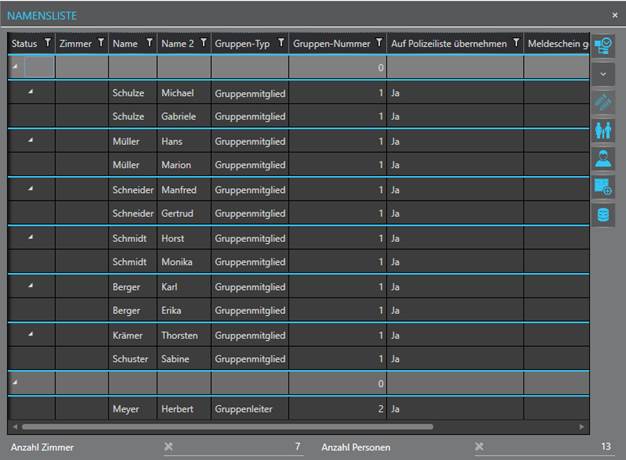This screenshot has height=460, width=626.
Task: Open filter on Name column
Action: 149,43
